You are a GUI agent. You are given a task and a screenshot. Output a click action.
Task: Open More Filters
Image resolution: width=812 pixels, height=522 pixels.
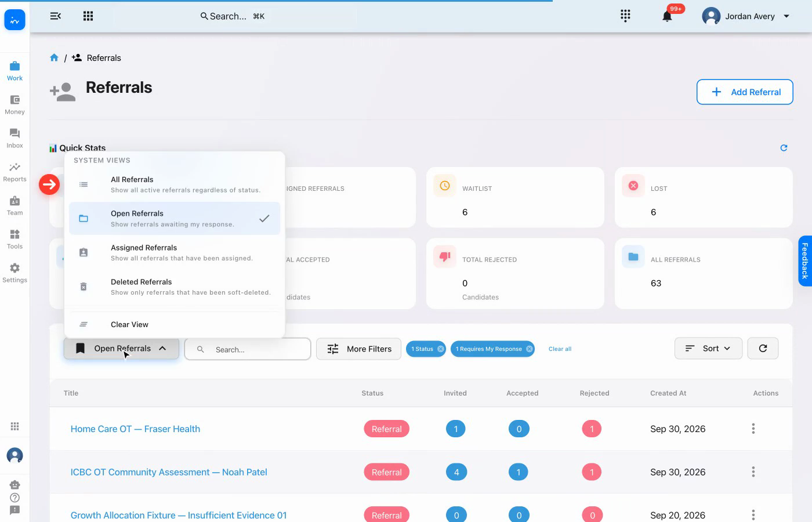[358, 349]
